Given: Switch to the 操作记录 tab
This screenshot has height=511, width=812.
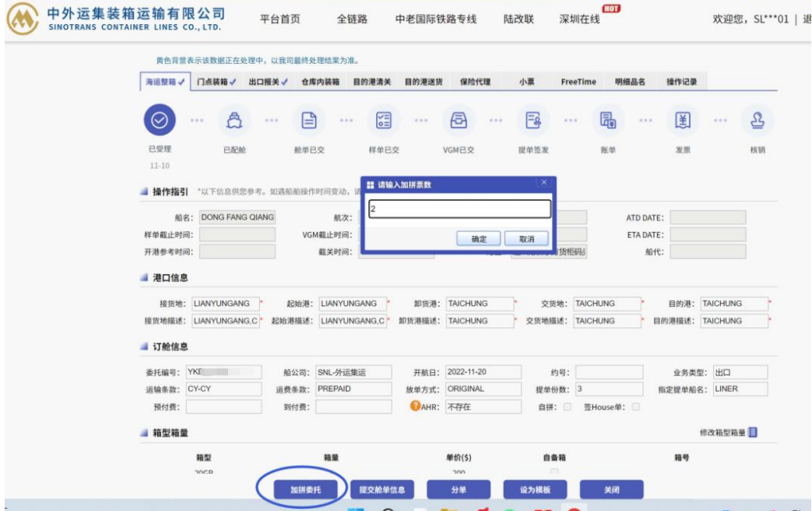Looking at the screenshot, I should click(681, 82).
